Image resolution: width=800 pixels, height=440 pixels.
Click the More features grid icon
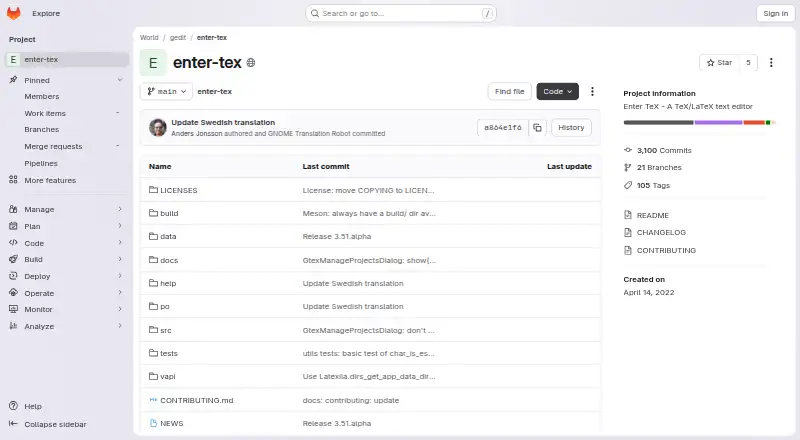pos(13,180)
